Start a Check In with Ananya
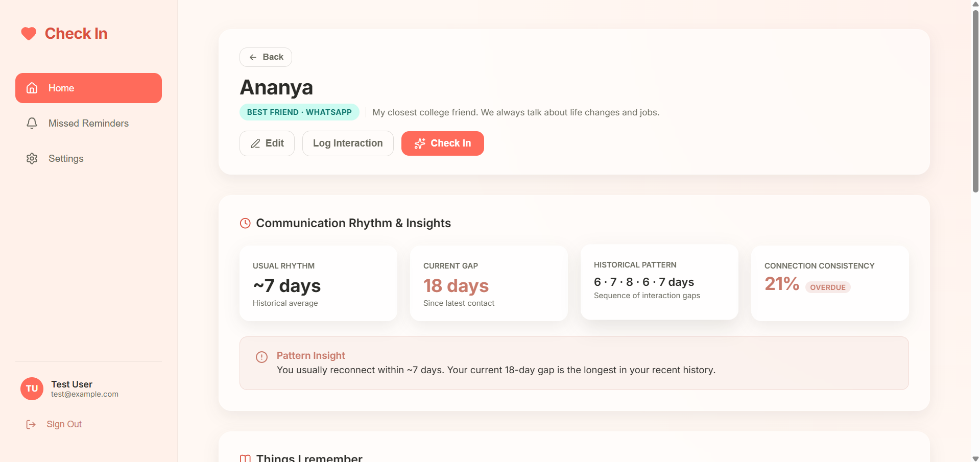Viewport: 980px width, 462px height. (443, 143)
